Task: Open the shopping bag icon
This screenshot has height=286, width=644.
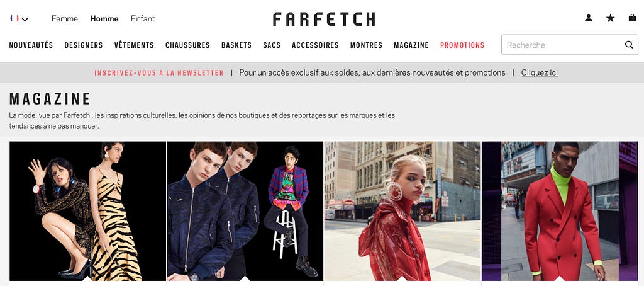Action: point(632,18)
